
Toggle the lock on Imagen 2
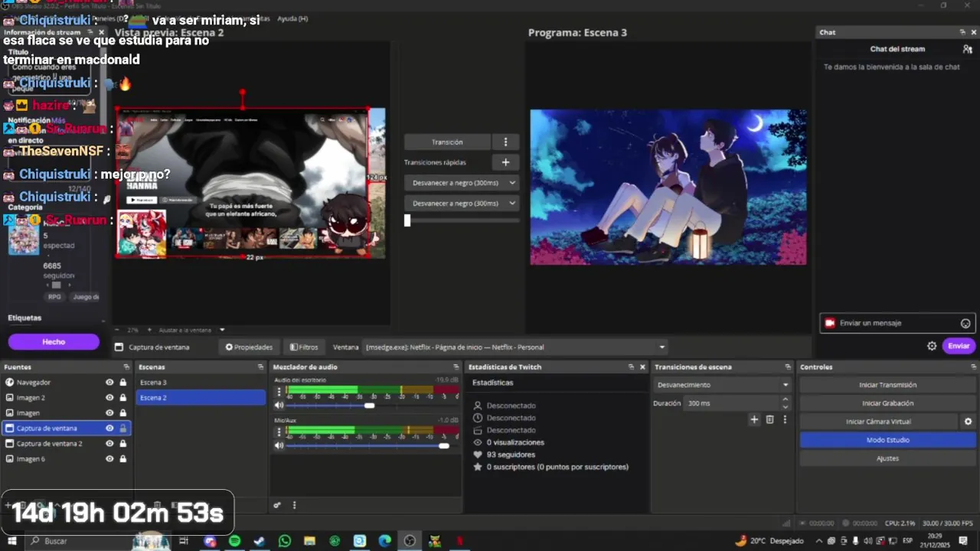coord(122,398)
